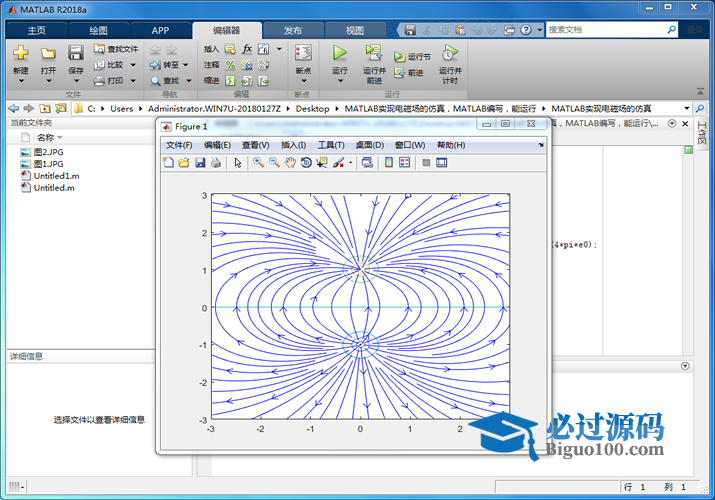Expand the 查找 dropdown arrow in ribbon
This screenshot has width=715, height=500.
pyautogui.click(x=189, y=81)
